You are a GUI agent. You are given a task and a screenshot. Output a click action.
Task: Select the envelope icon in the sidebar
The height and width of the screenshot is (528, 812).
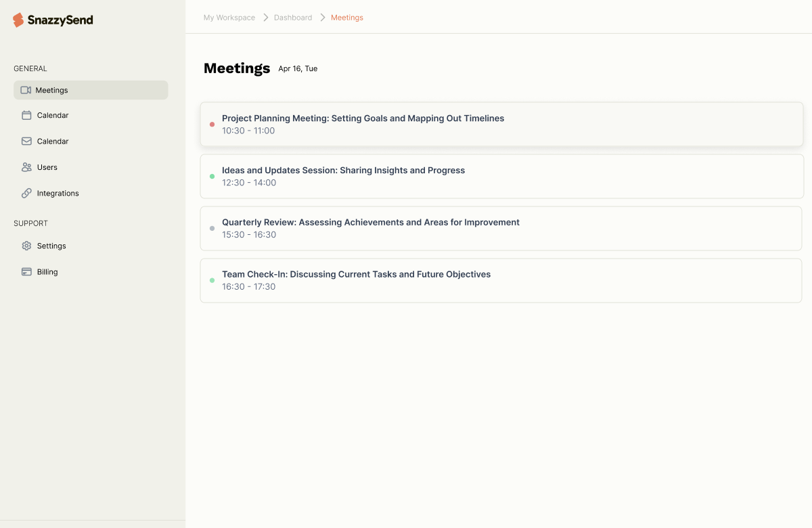[27, 141]
